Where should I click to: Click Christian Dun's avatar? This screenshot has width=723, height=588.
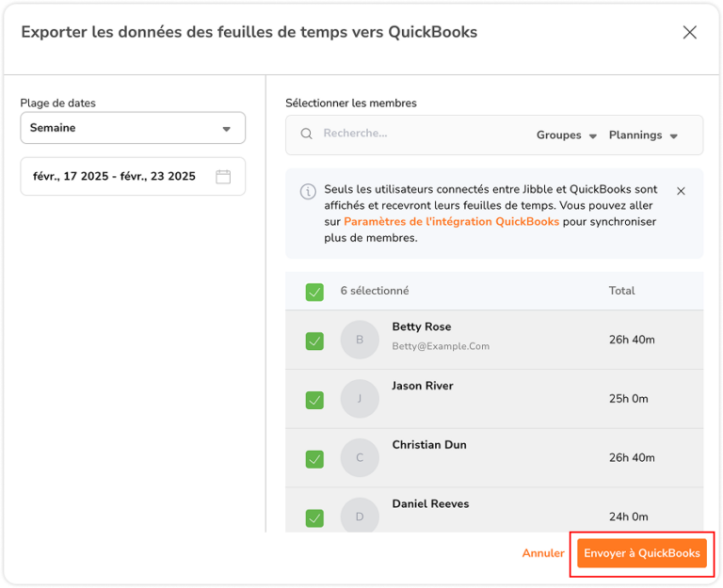(360, 458)
